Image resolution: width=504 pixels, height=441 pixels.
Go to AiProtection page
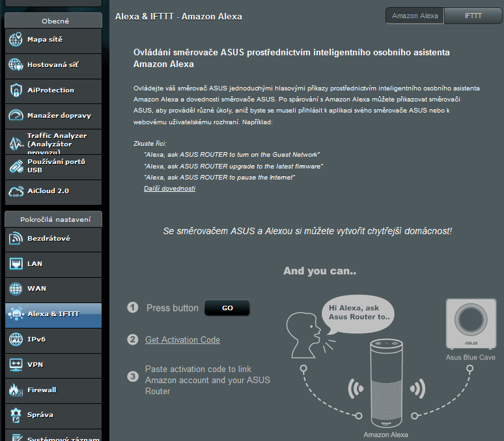coord(51,90)
